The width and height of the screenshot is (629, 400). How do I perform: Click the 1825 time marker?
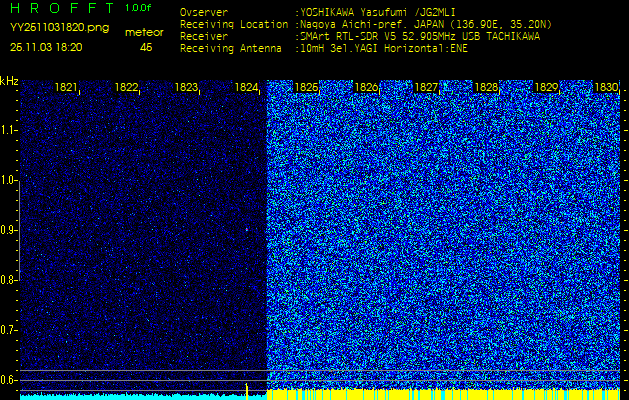pos(306,87)
